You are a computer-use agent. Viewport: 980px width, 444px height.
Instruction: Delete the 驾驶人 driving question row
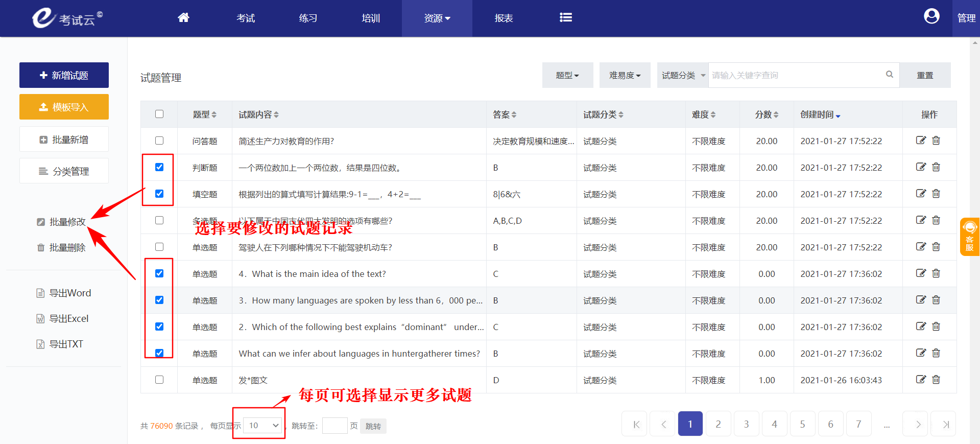point(936,247)
